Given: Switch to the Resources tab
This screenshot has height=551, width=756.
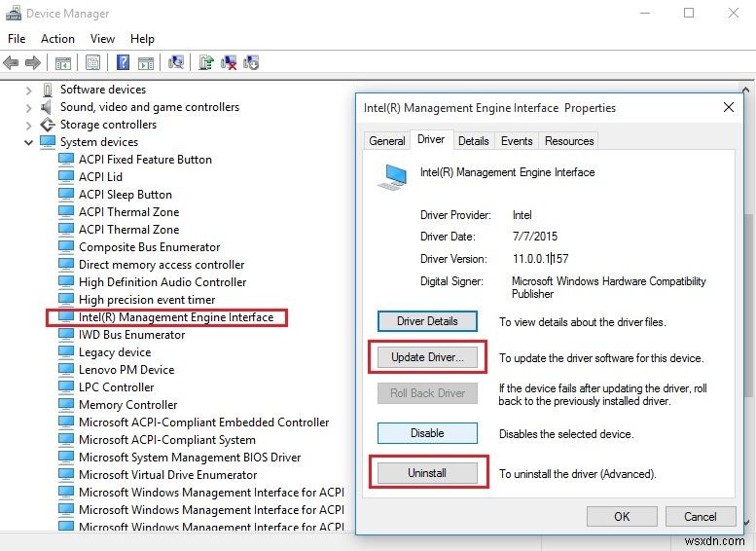Looking at the screenshot, I should [x=569, y=141].
